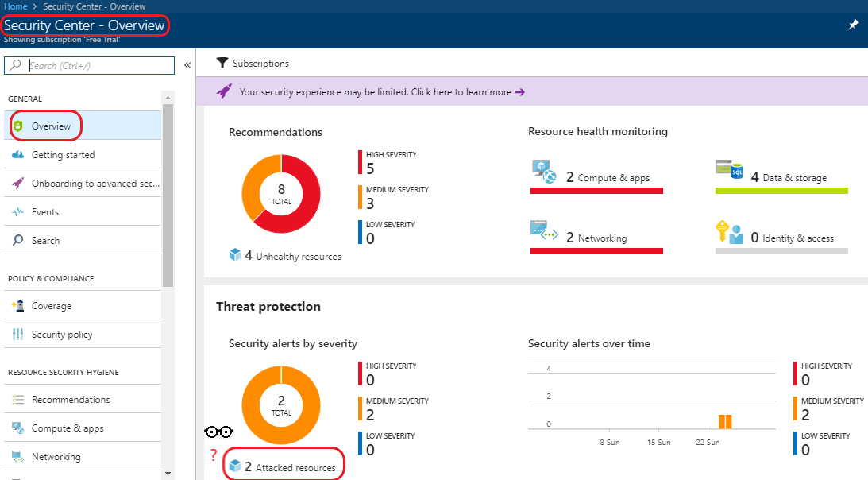Collapse the sidebar with double chevron
The image size is (868, 480).
(187, 65)
